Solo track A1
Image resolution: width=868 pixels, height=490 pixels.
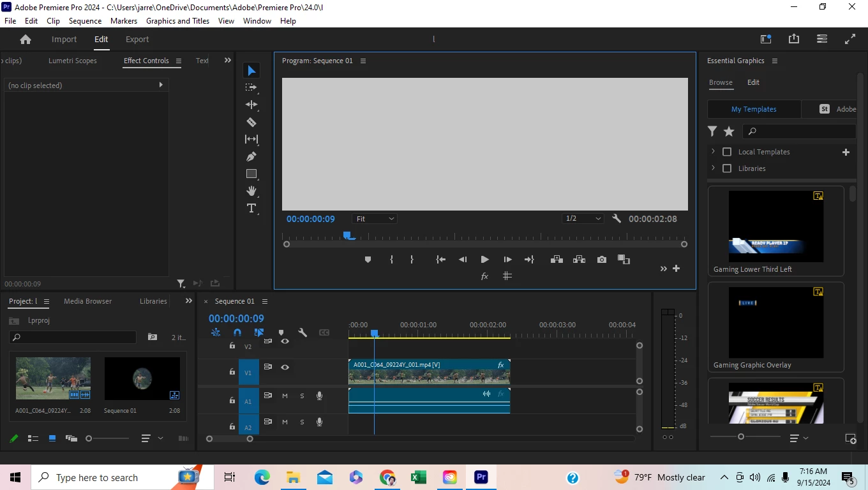(x=302, y=396)
